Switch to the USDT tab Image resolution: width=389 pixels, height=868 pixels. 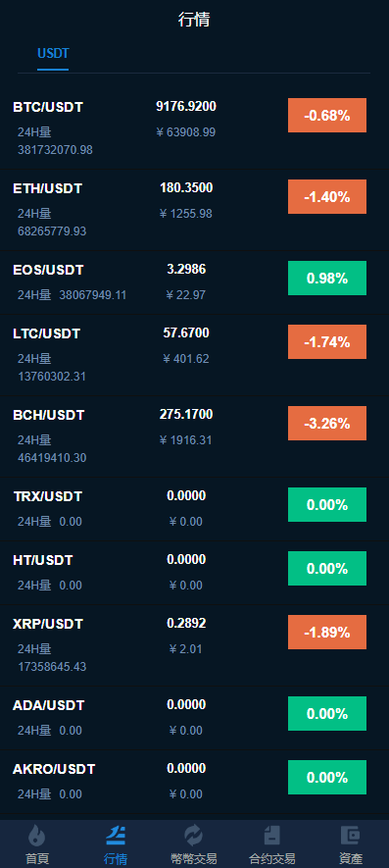tap(53, 54)
